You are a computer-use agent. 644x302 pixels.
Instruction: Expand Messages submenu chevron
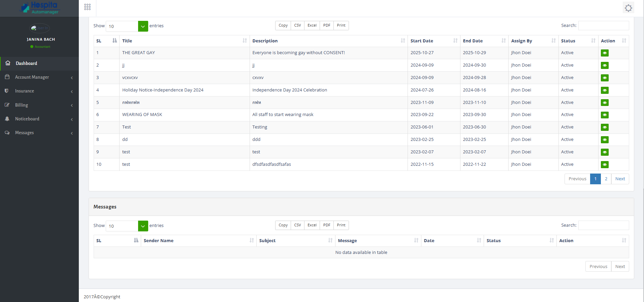point(72,133)
